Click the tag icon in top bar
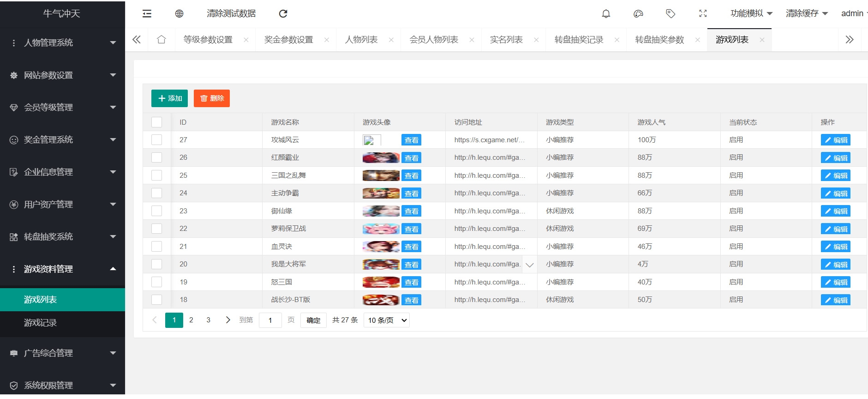 point(670,14)
